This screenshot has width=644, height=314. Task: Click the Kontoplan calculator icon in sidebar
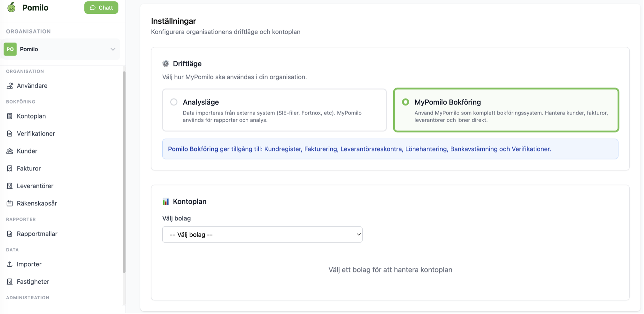pos(10,116)
